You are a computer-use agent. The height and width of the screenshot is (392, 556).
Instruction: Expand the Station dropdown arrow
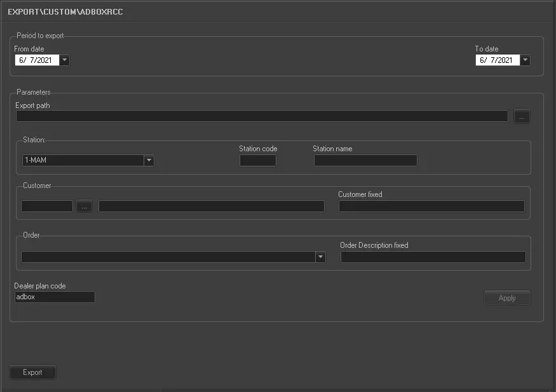pyautogui.click(x=149, y=161)
